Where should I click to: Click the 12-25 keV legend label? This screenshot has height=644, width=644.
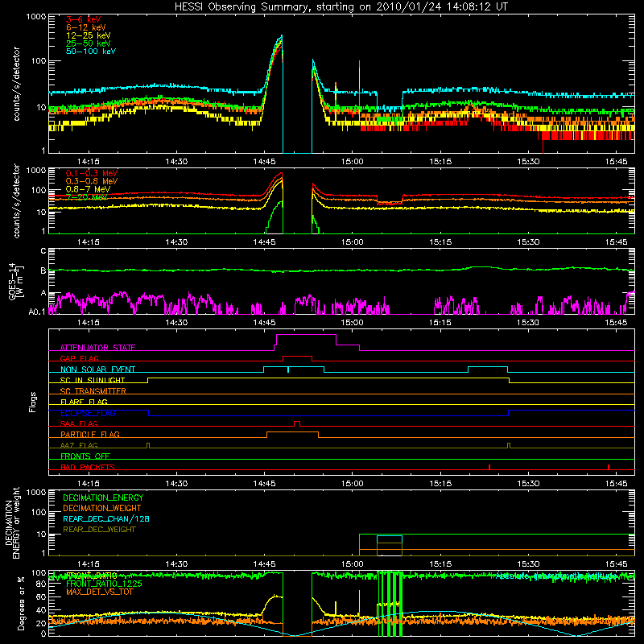tap(89, 35)
